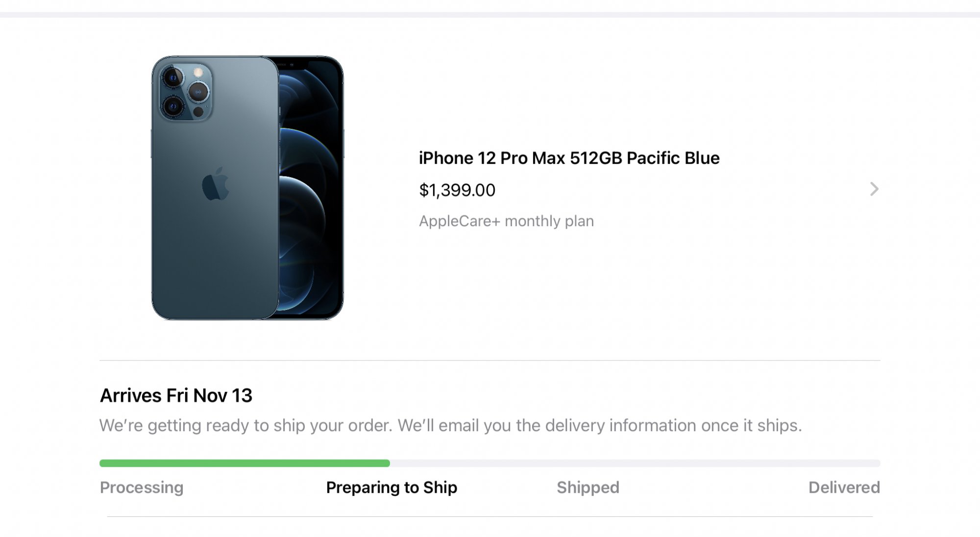Viewport: 980px width, 537px height.
Task: Click the getting ready to ship message
Action: click(x=450, y=425)
